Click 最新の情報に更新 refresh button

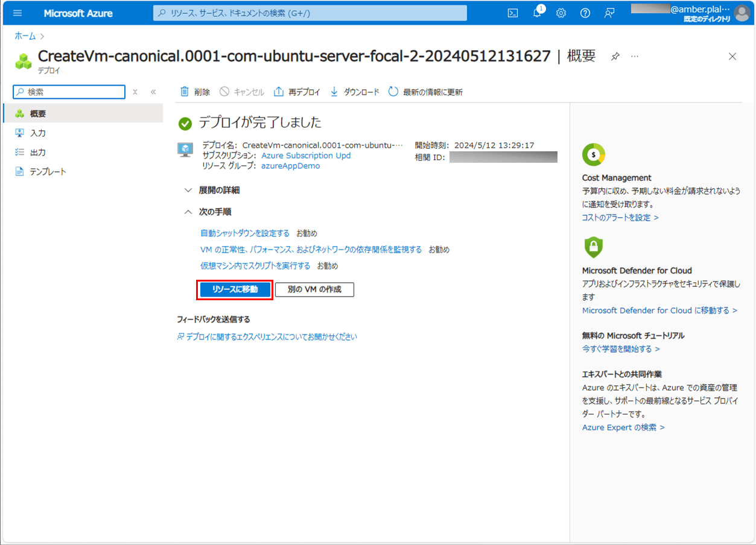(425, 92)
